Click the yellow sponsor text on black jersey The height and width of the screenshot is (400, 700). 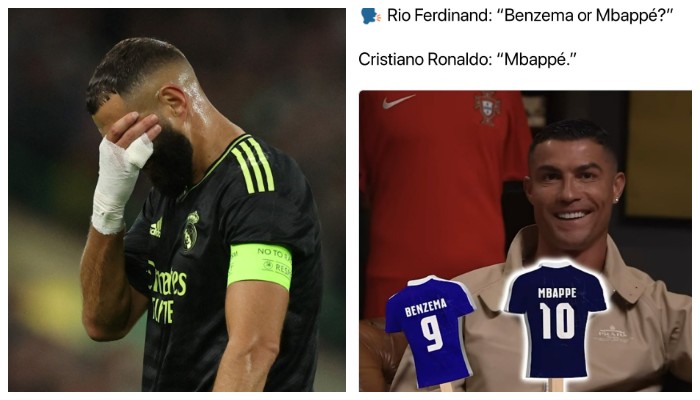[x=167, y=292]
